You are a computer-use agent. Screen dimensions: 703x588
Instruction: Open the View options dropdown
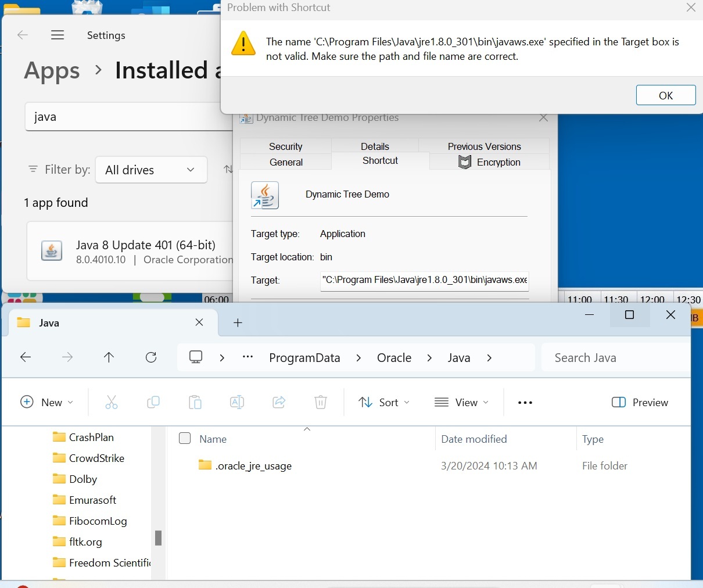[462, 402]
